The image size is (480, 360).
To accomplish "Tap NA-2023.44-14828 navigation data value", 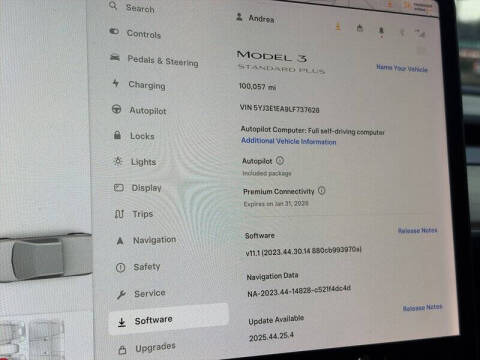I will tap(299, 291).
